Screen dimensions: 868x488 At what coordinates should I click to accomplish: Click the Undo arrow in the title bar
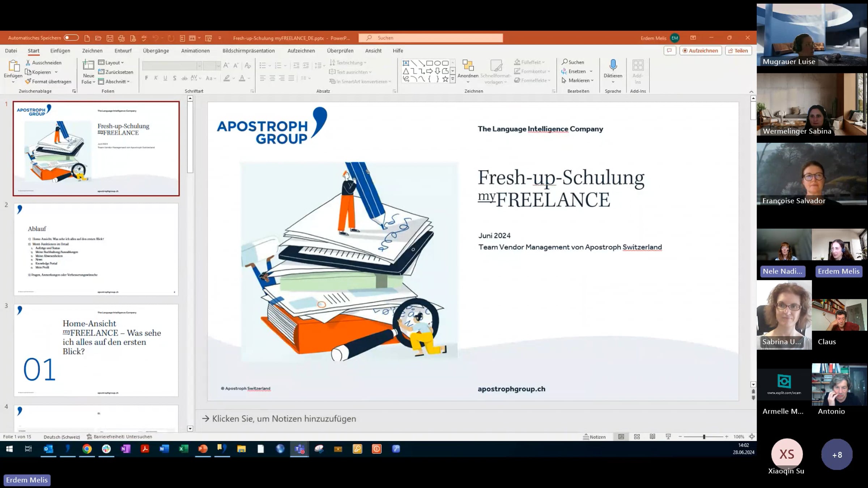(156, 38)
